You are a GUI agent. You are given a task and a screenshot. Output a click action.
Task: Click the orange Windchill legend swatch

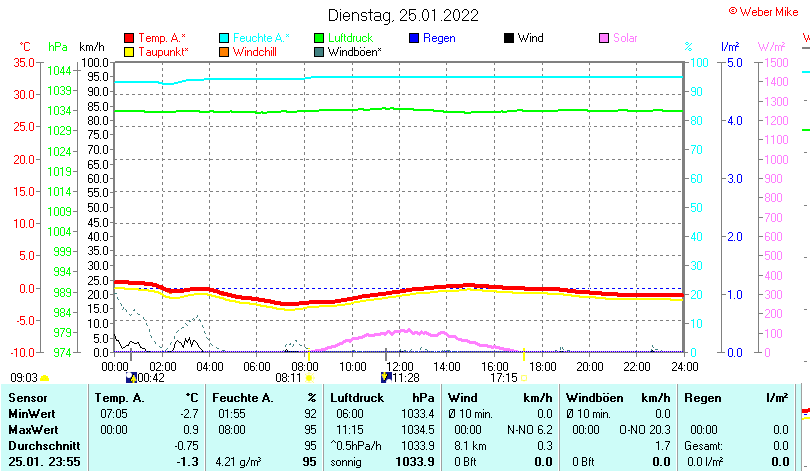pyautogui.click(x=224, y=52)
